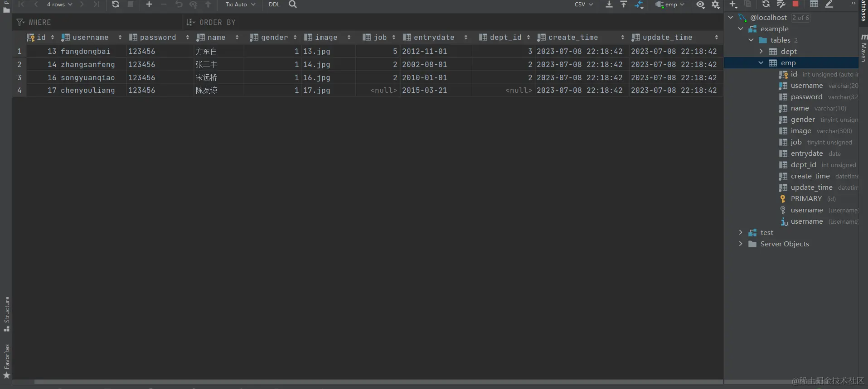Go to the next page of rows
This screenshot has height=389, width=868.
click(82, 5)
